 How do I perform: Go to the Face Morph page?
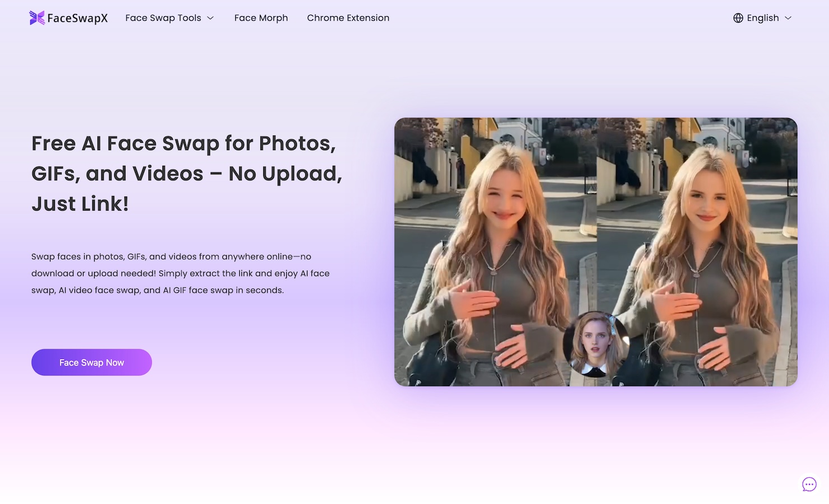point(261,18)
